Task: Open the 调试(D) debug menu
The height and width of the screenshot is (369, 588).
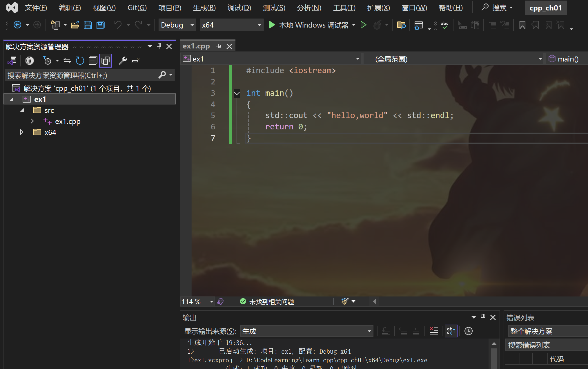Action: pyautogui.click(x=239, y=8)
